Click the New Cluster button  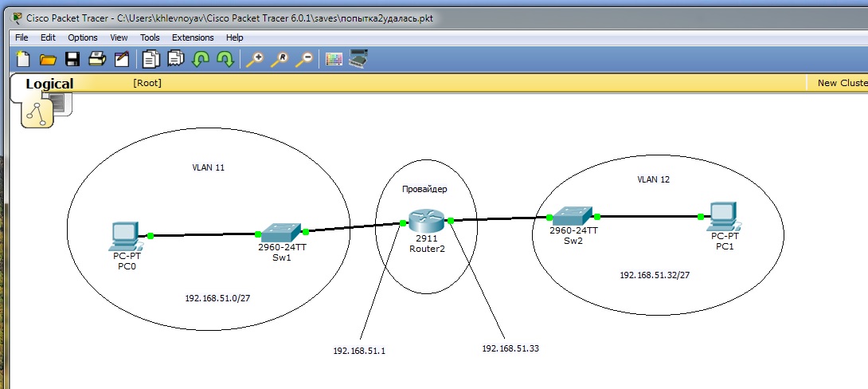pos(843,83)
